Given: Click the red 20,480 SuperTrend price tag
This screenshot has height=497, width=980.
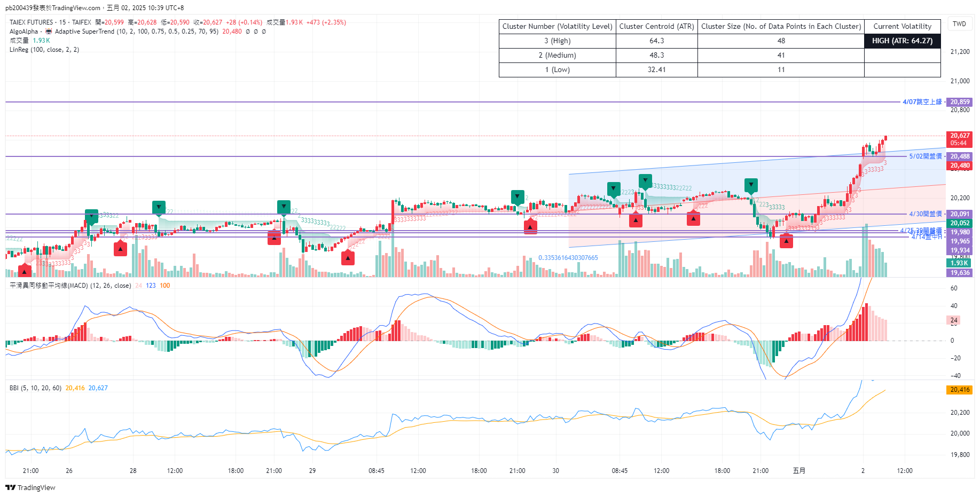Looking at the screenshot, I should pos(960,165).
